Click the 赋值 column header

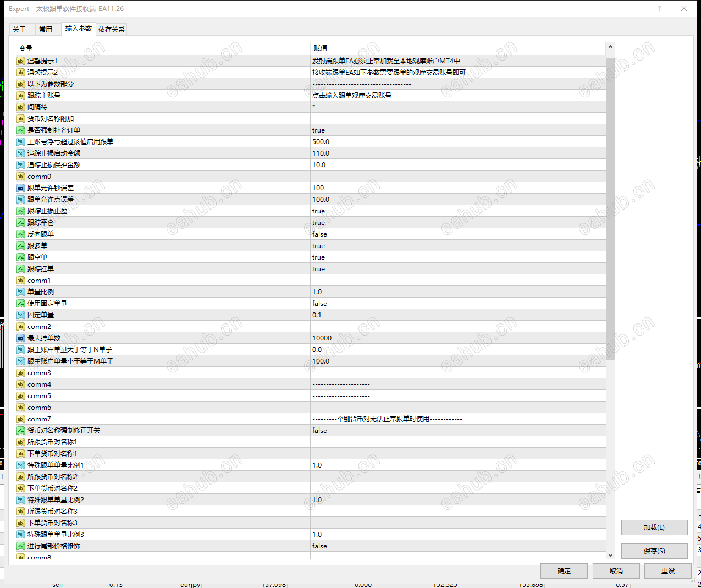[x=459, y=48]
